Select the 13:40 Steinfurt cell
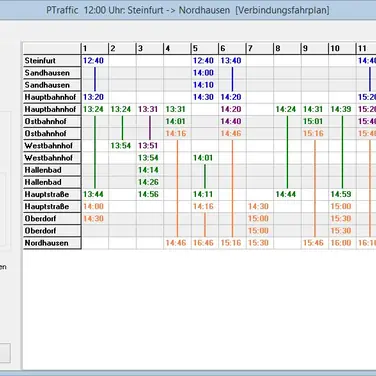 click(232, 61)
